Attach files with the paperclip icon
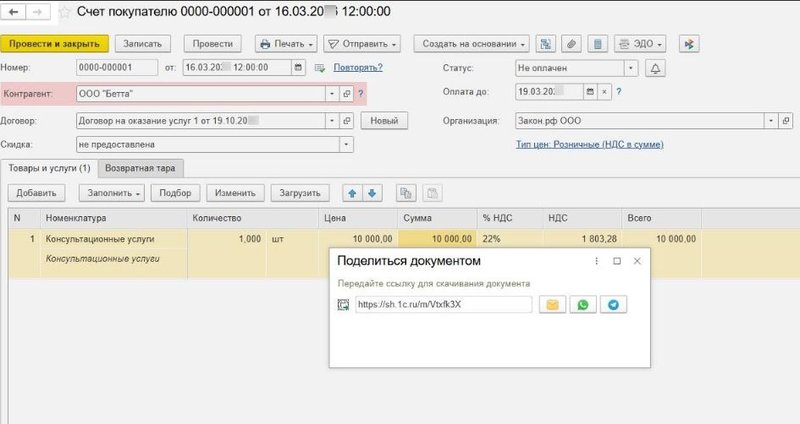 click(571, 44)
